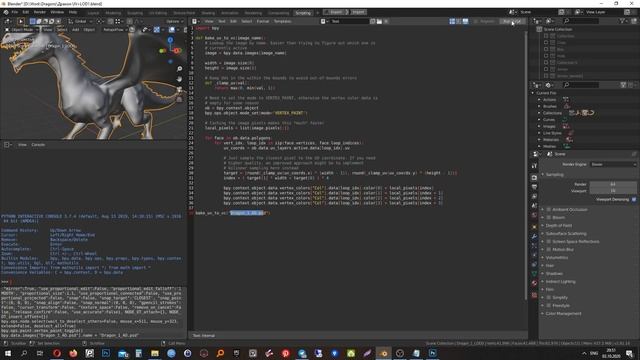Expand the Color Management panel

563,313
